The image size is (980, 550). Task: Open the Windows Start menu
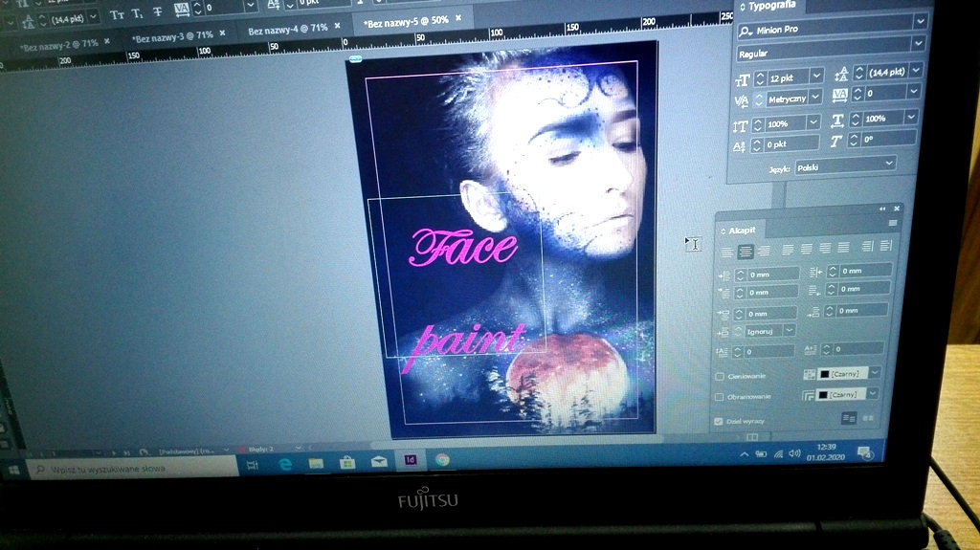(13, 470)
